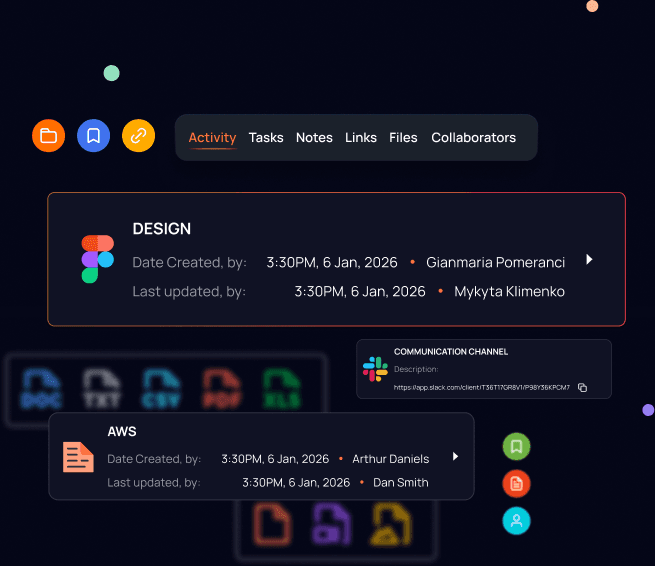Click the name Gianmaria Pomeranci
This screenshot has width=655, height=566.
[x=495, y=262]
